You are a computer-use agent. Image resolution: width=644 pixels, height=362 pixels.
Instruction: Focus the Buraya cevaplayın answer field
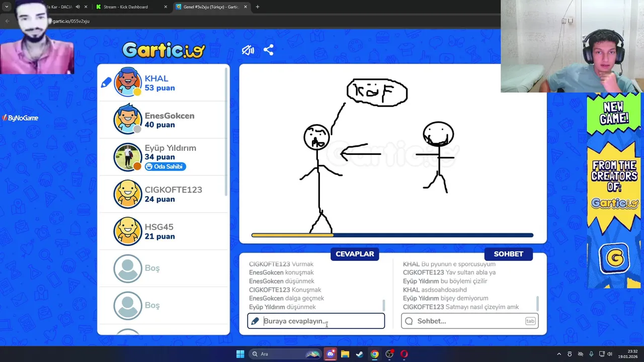316,321
